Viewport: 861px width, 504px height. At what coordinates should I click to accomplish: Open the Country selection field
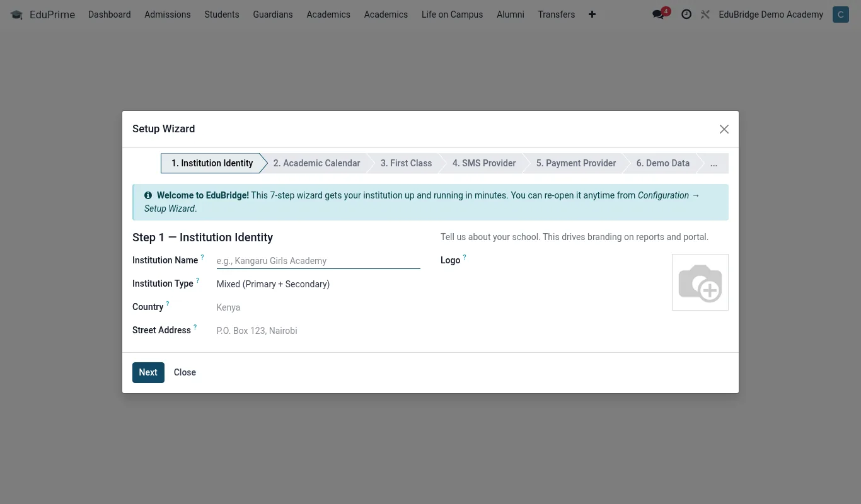tap(318, 307)
